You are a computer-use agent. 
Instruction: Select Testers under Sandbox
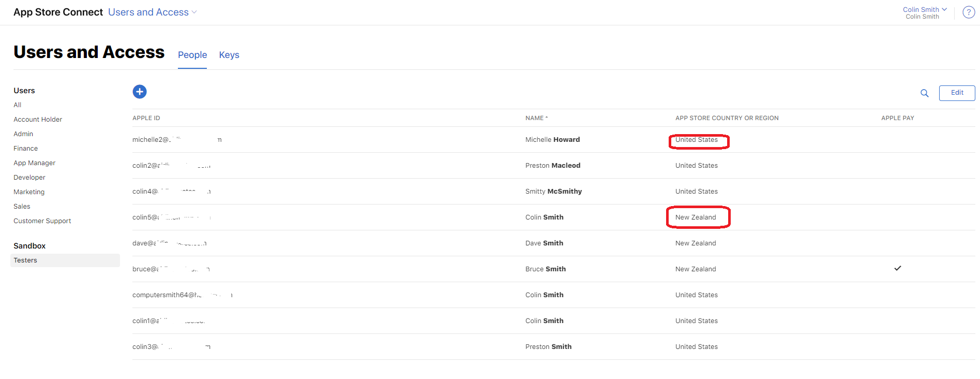pos(25,260)
